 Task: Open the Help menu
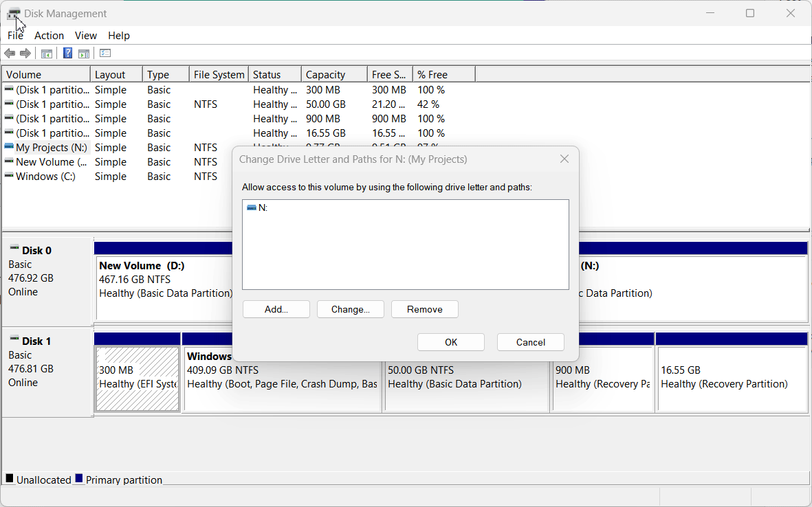pyautogui.click(x=119, y=36)
